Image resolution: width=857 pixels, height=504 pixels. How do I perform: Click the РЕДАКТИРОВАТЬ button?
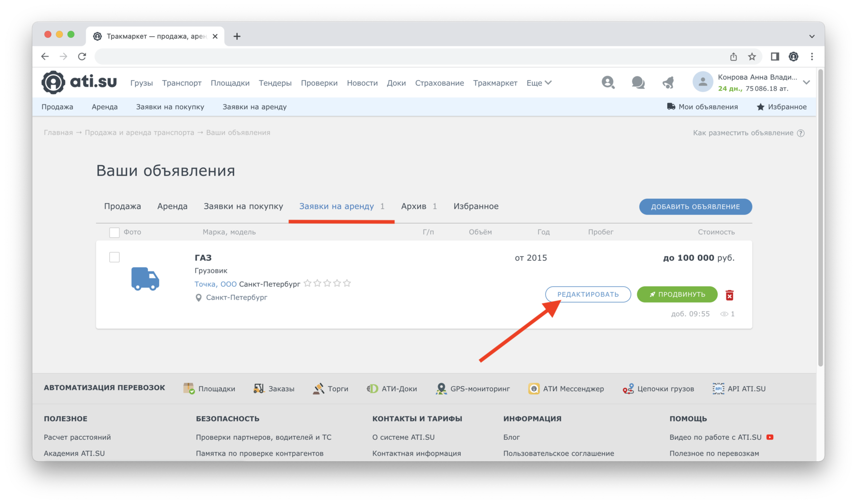coord(588,294)
